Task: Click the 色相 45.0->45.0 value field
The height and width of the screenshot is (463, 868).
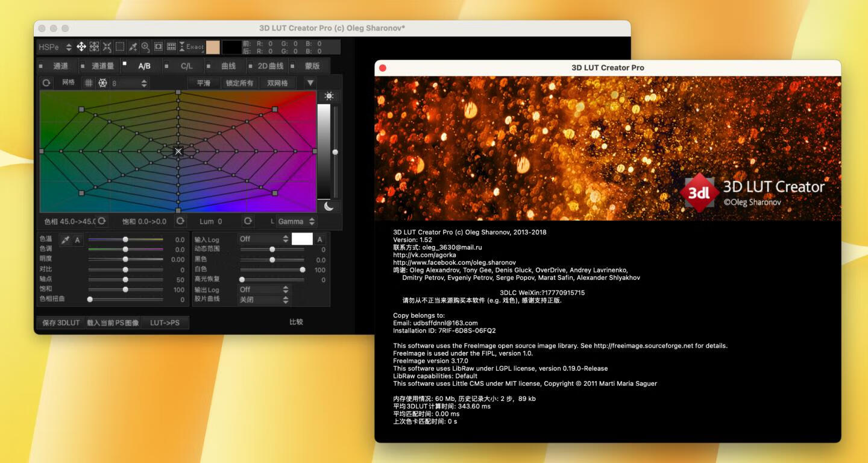Action: click(x=69, y=221)
